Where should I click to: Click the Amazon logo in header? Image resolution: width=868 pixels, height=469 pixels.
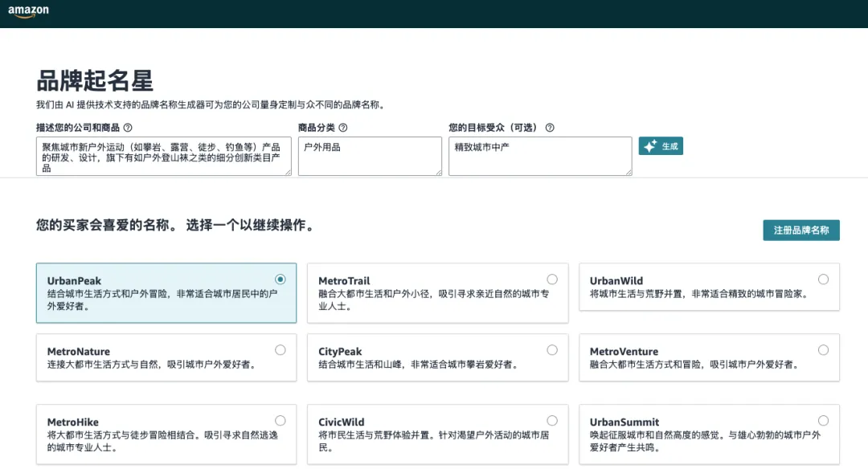click(29, 11)
